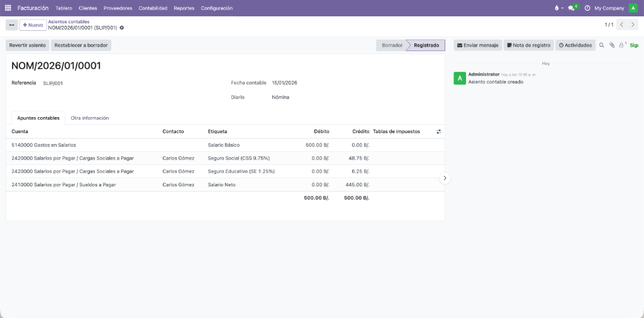Sort by Débito column header
Viewport: 644px width, 318px height.
point(321,132)
